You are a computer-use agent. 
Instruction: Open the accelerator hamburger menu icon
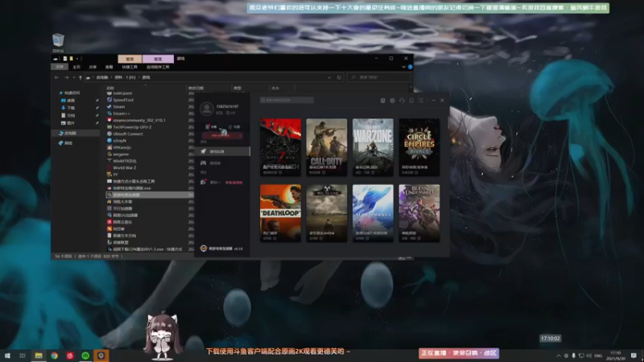(x=420, y=101)
